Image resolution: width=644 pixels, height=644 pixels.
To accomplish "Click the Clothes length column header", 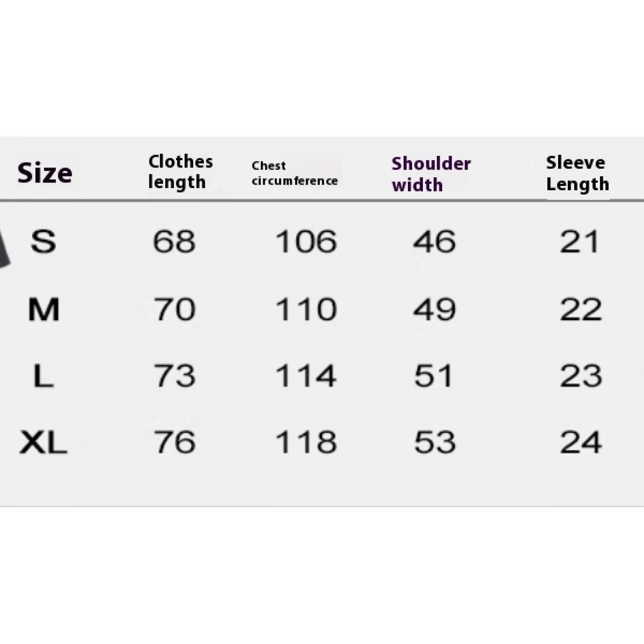I will point(180,172).
